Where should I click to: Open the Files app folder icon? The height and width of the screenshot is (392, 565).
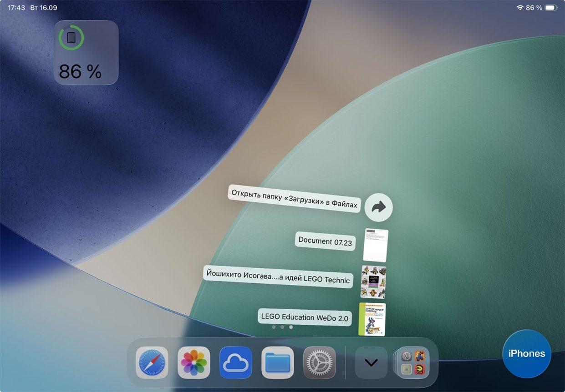pos(278,362)
